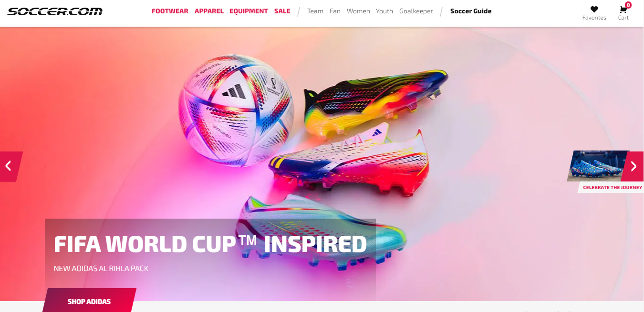644x312 pixels.
Task: Open the APPAREL menu
Action: [x=209, y=11]
